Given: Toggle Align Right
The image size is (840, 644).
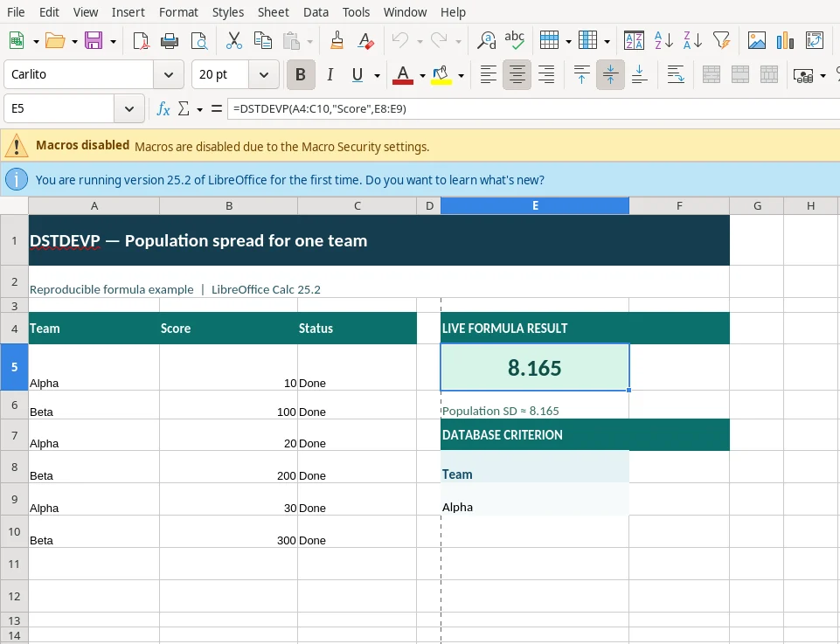Looking at the screenshot, I should (546, 74).
